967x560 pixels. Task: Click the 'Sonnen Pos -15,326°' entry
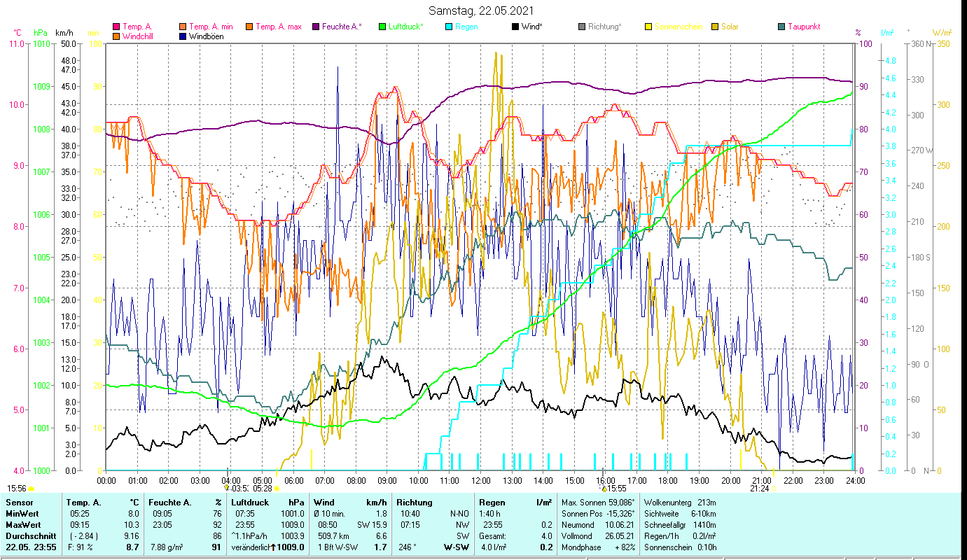(598, 514)
